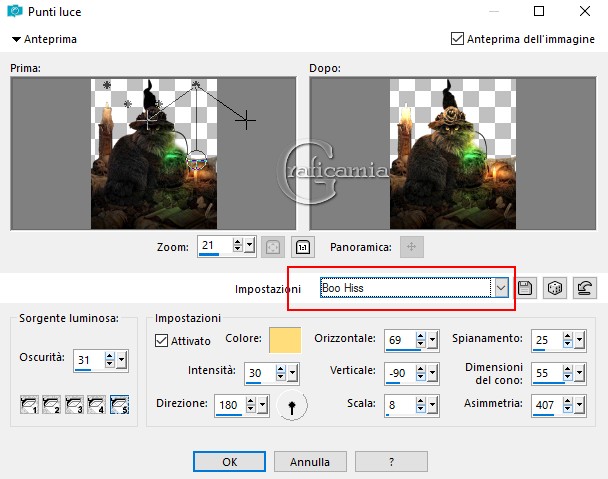Maximize the Punti luce dialog window

[x=539, y=11]
